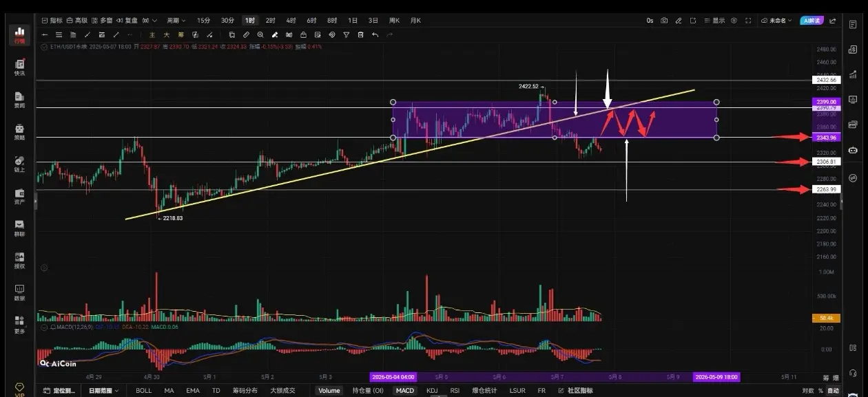This screenshot has height=397, width=868.
Task: Toggle the EMA overlay indicator
Action: pyautogui.click(x=193, y=390)
